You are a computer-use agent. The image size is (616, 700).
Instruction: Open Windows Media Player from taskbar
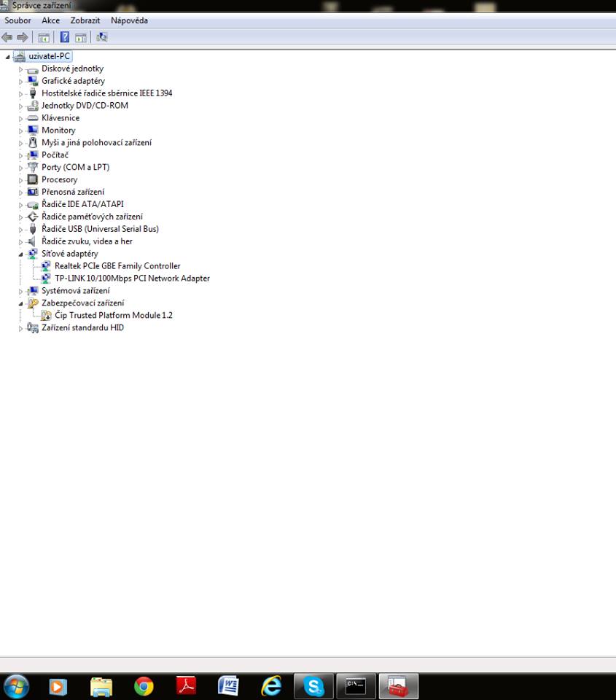58,687
